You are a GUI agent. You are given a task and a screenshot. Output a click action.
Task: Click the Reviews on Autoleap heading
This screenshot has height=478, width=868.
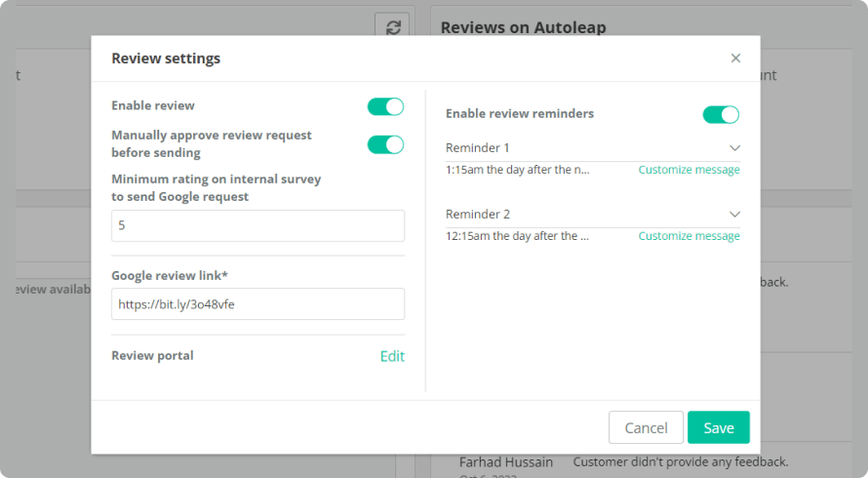[x=523, y=27]
